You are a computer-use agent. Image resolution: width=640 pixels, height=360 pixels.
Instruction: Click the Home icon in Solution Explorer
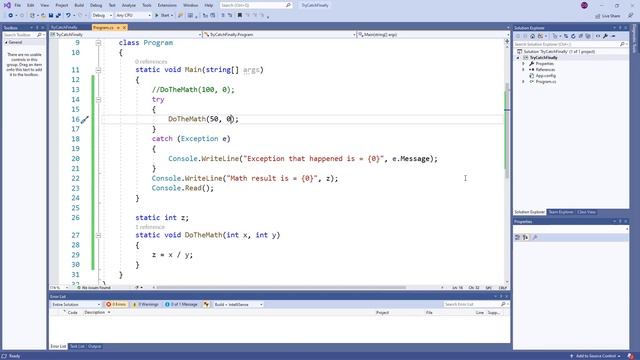[x=532, y=36]
